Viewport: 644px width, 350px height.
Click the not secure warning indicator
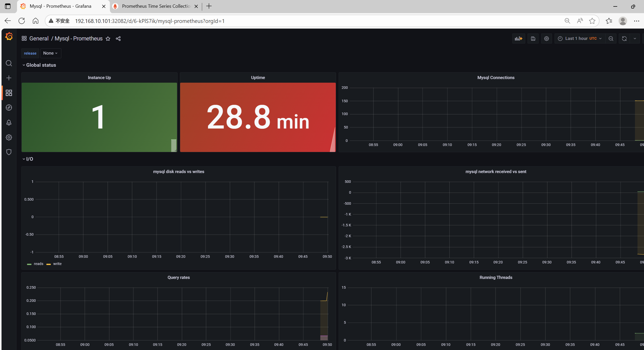59,21
